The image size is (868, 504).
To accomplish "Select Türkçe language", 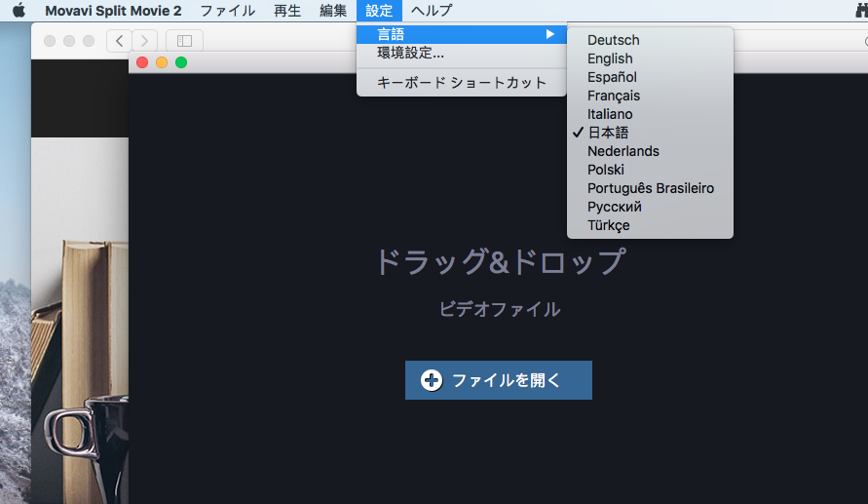I will (650, 225).
